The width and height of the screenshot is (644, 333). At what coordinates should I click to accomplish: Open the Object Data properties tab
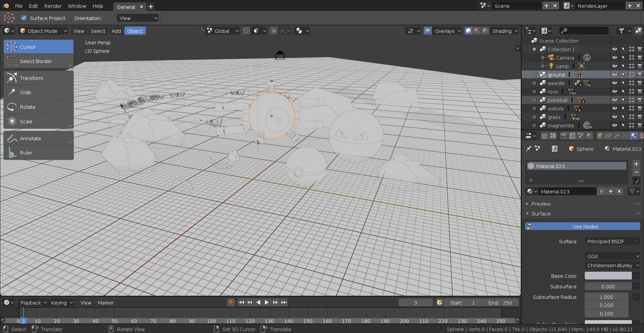point(625,136)
